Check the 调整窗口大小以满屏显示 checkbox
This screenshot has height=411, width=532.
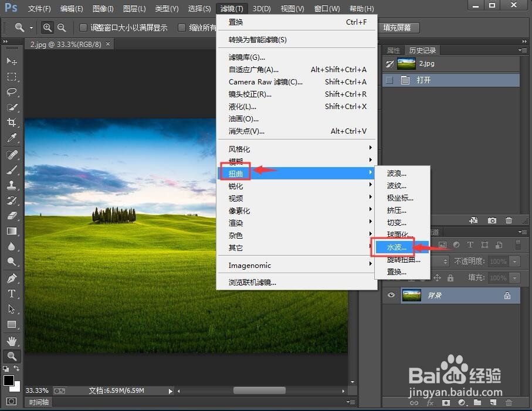83,28
